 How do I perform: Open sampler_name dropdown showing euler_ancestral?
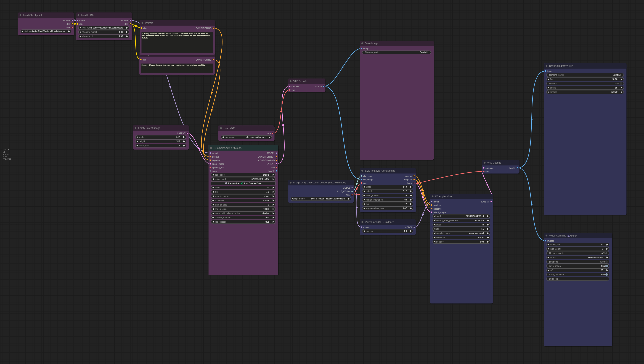(x=461, y=233)
